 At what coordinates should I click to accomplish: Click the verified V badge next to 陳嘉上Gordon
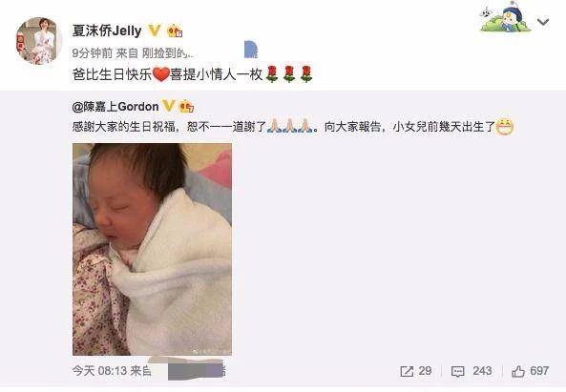(x=169, y=107)
